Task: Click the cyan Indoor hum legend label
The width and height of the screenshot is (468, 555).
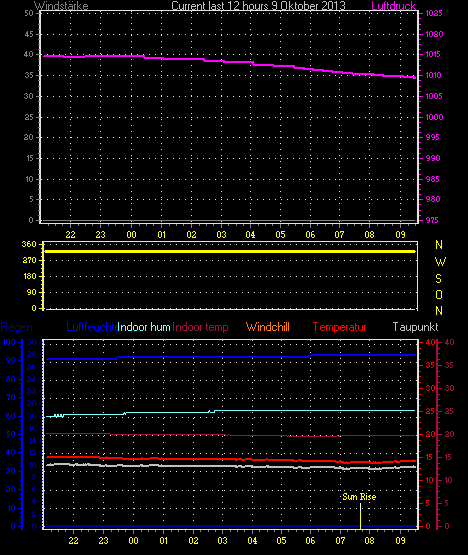Action: click(x=144, y=327)
